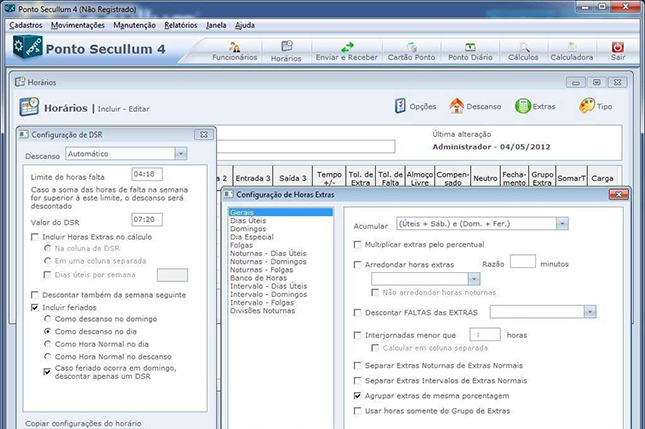Open the Tipo palette icon
The image size is (645, 429).
596,106
